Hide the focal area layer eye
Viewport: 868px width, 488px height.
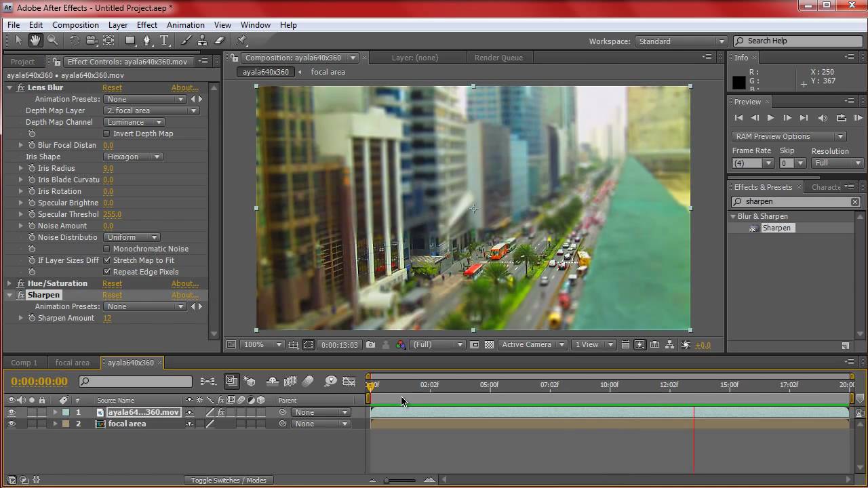pos(12,424)
